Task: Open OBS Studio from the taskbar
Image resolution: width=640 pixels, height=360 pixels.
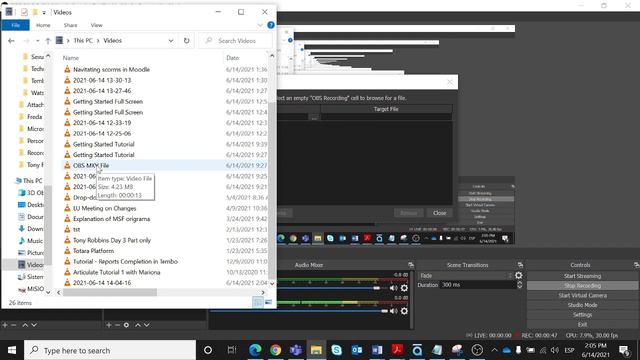Action: point(477,350)
